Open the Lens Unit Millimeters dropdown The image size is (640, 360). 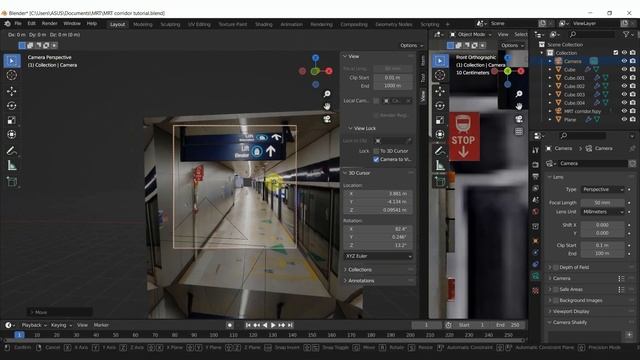(x=602, y=212)
